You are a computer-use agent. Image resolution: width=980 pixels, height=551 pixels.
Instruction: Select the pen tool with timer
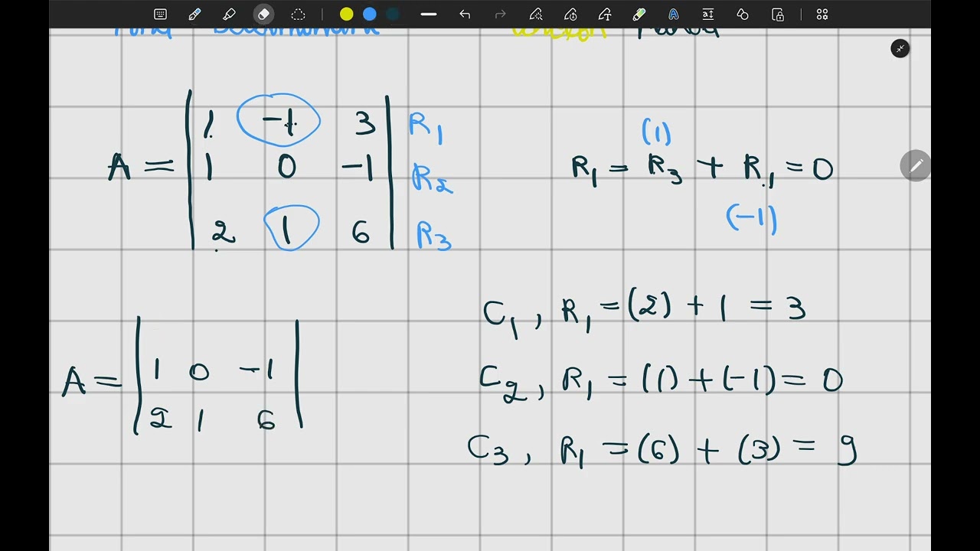point(570,15)
